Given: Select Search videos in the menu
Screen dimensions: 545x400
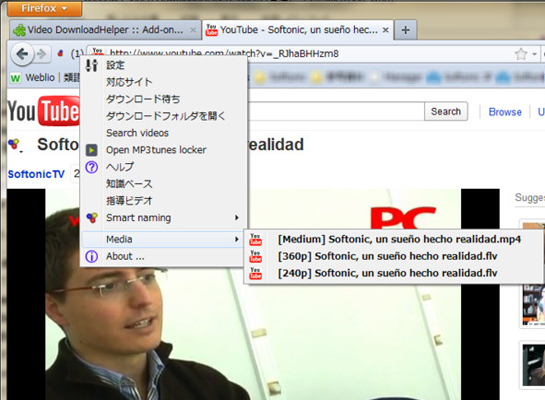Looking at the screenshot, I should tap(163, 133).
